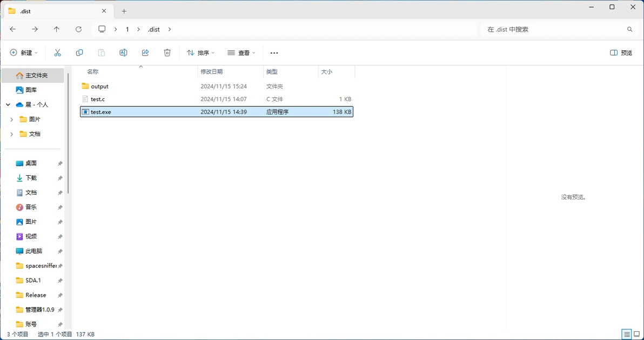
Task: Expand the 图片 folder under OneDrive
Action: coord(11,119)
